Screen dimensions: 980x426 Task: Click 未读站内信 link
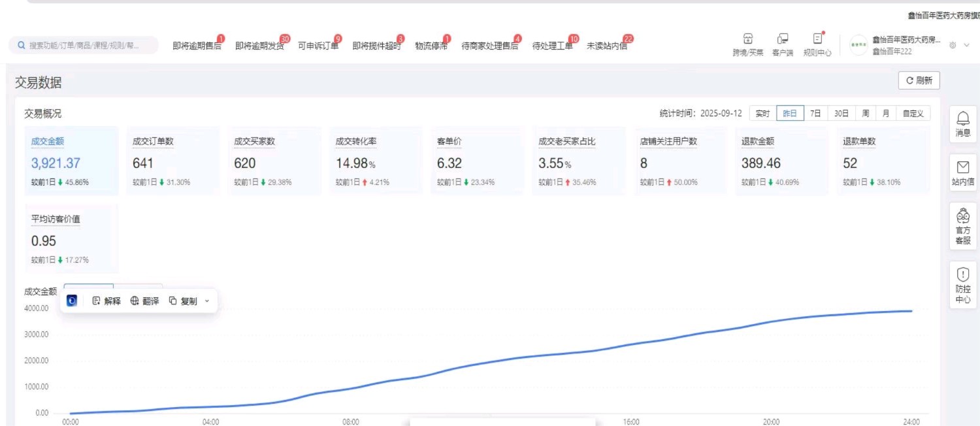coord(606,46)
